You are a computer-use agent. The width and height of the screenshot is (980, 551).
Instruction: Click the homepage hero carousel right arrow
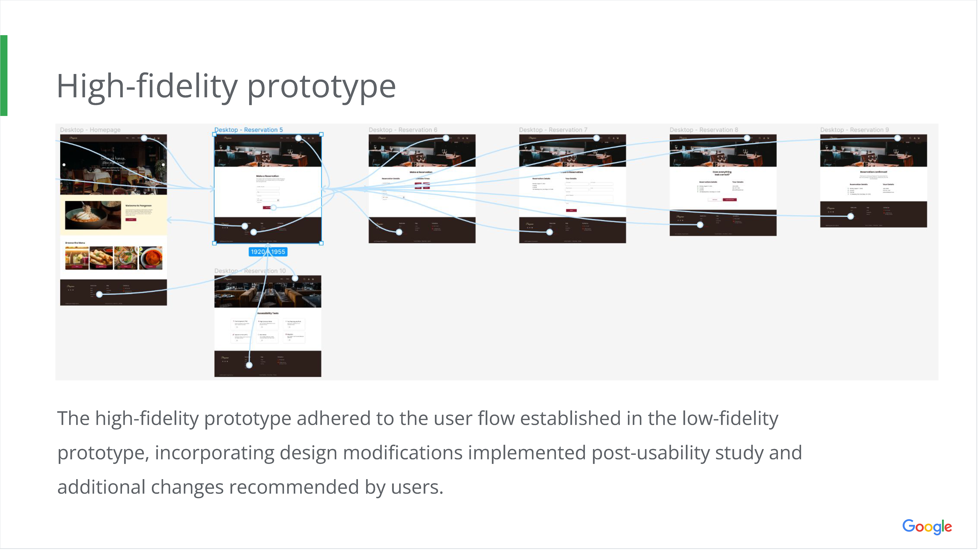(x=163, y=165)
